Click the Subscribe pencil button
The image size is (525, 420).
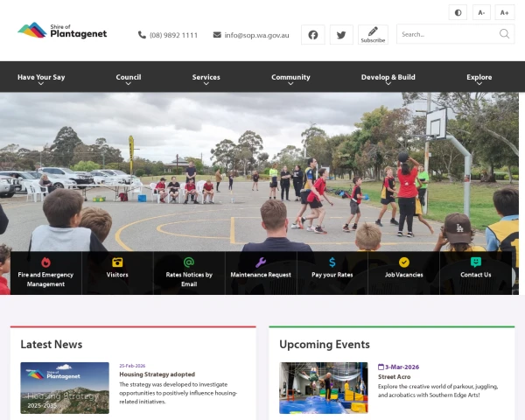click(x=373, y=34)
